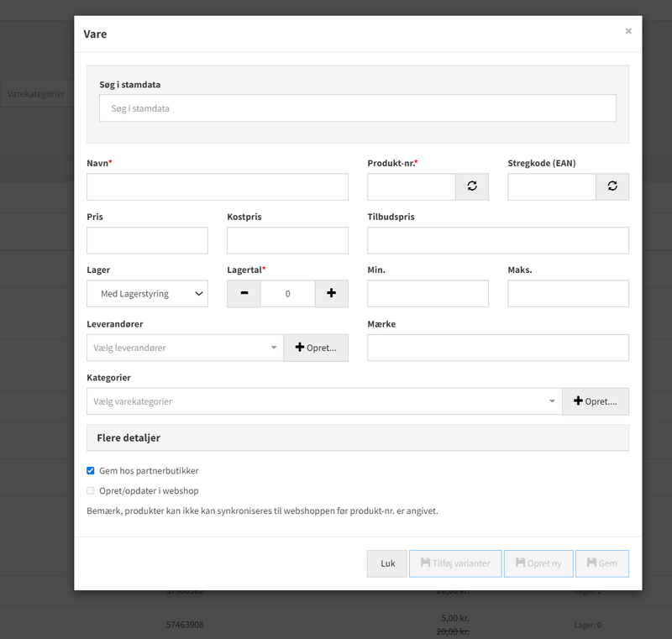Image resolution: width=672 pixels, height=639 pixels.
Task: Decrease Lagertal with the minus button
Action: (x=244, y=293)
